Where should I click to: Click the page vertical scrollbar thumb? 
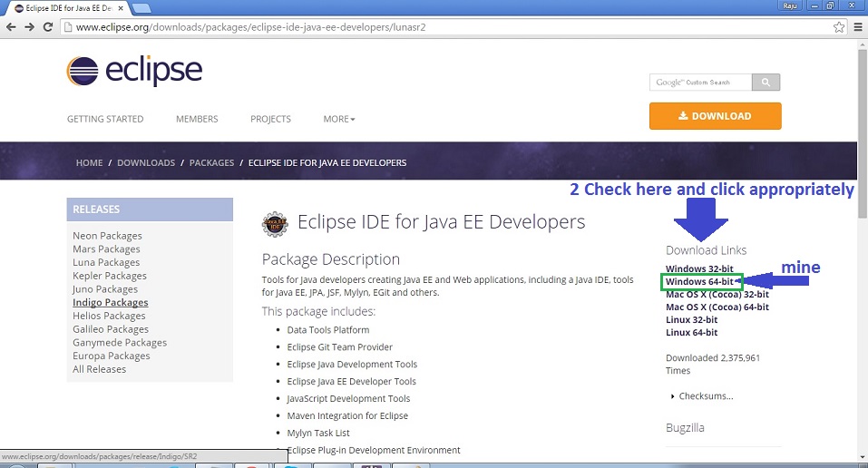tap(863, 134)
